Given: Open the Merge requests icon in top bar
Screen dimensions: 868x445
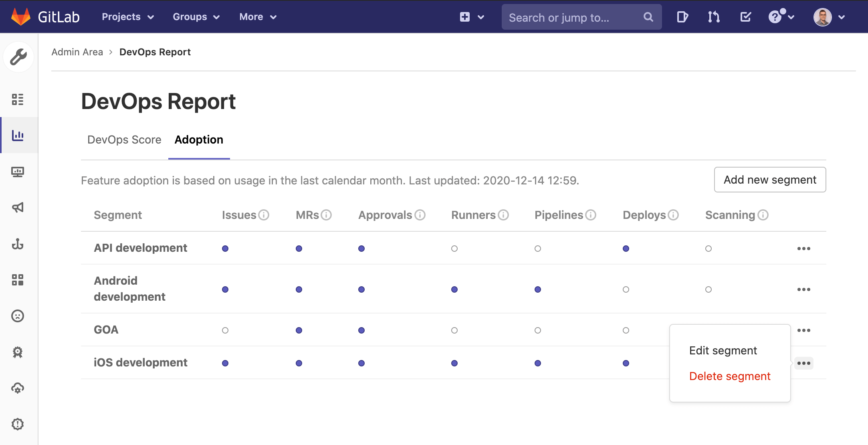Looking at the screenshot, I should [x=713, y=17].
